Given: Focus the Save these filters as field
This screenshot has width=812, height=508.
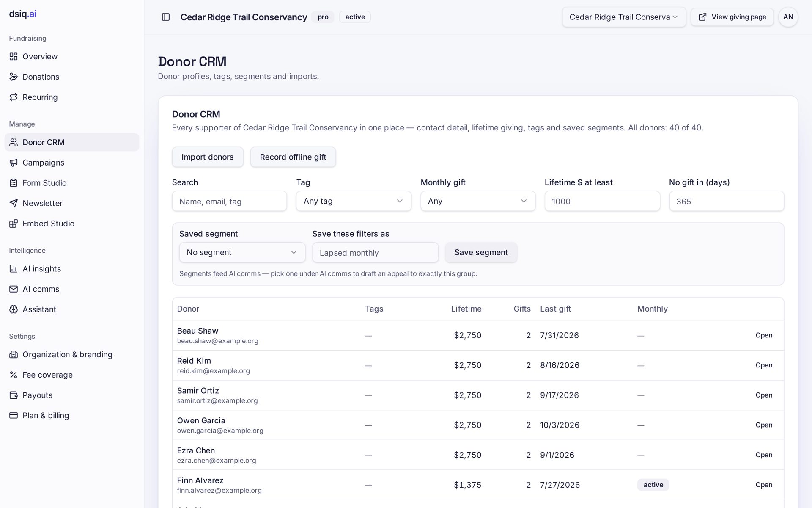Looking at the screenshot, I should (x=375, y=252).
